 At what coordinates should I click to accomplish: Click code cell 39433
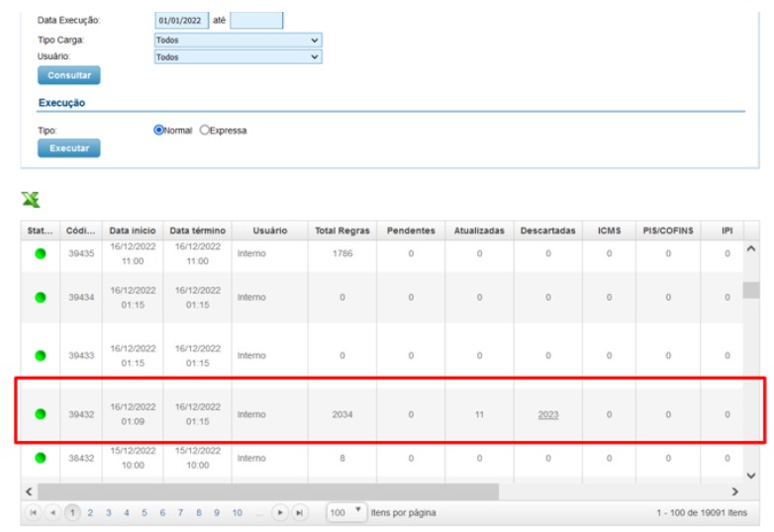(x=81, y=355)
